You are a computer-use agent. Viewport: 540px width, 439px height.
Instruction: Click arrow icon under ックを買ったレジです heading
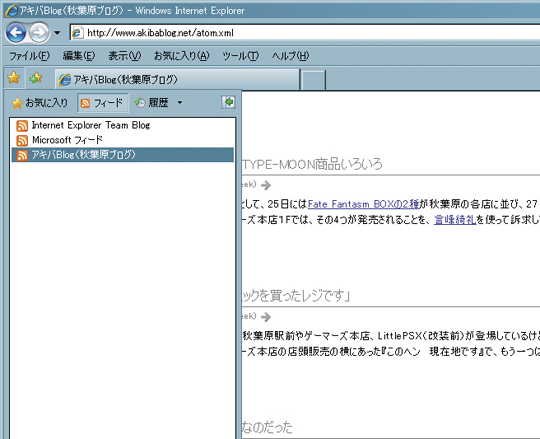click(x=266, y=317)
